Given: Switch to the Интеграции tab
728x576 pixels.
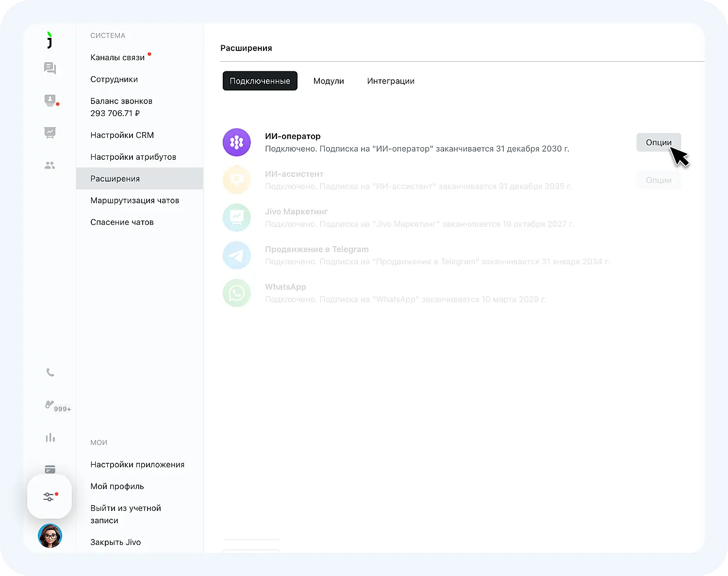Looking at the screenshot, I should 391,81.
